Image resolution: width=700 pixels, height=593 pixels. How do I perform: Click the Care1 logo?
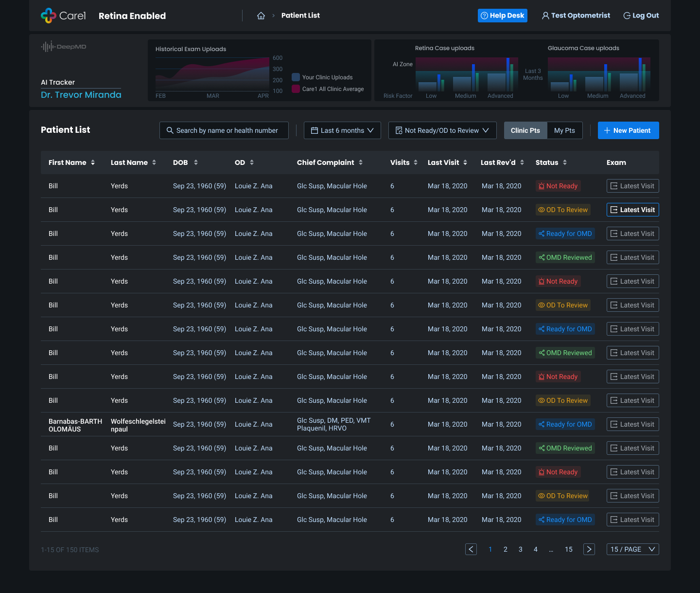[63, 16]
